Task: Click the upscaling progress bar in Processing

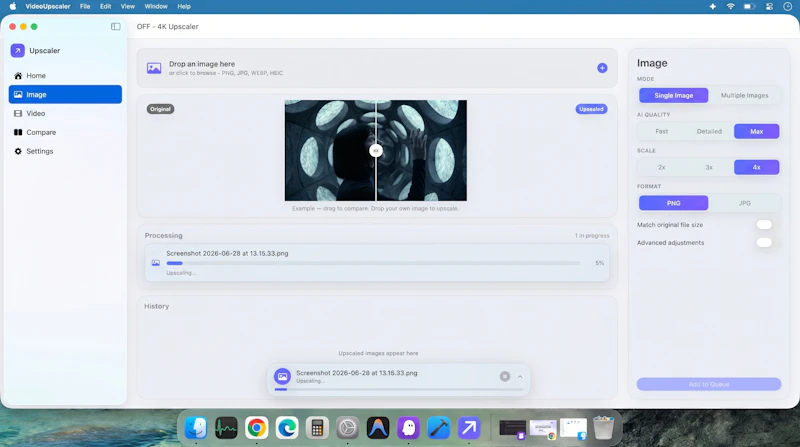Action: pyautogui.click(x=373, y=263)
